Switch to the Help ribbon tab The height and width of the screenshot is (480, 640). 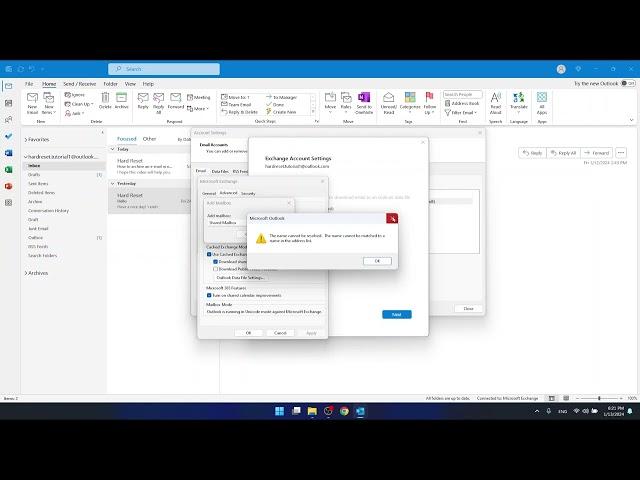(148, 84)
